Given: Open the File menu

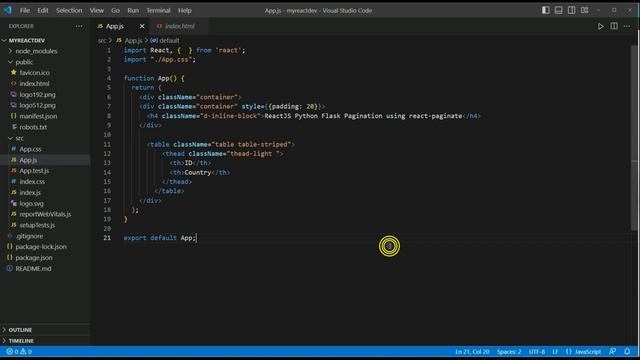Looking at the screenshot, I should 25,10.
